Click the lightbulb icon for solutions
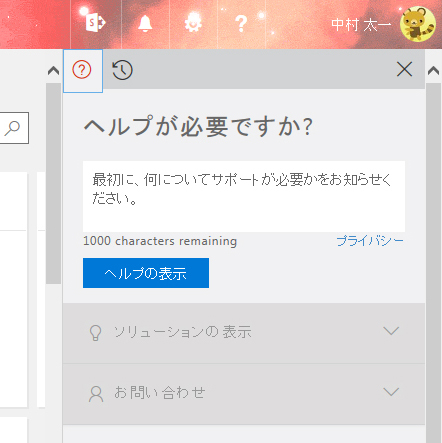Viewport: 442px width, 443px height. coord(95,332)
